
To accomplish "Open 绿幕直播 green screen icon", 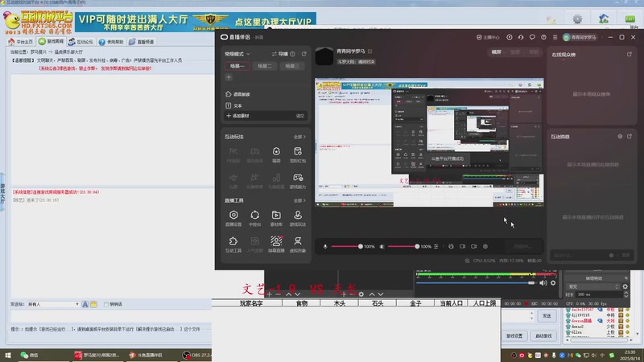I will 276,244.
